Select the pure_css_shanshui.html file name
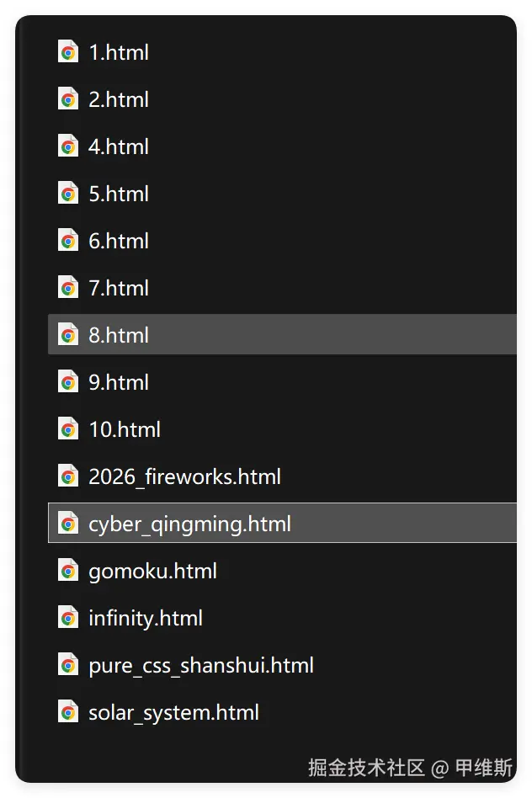The image size is (532, 798). tap(201, 666)
